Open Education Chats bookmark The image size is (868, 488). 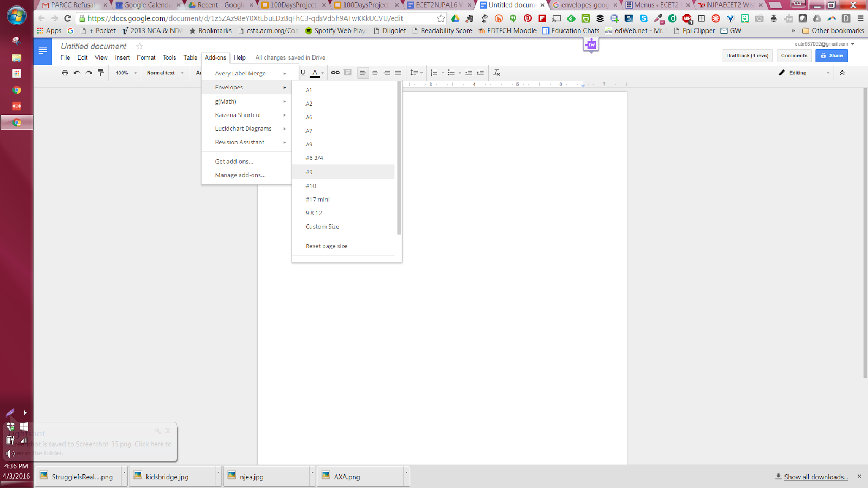coord(571,31)
